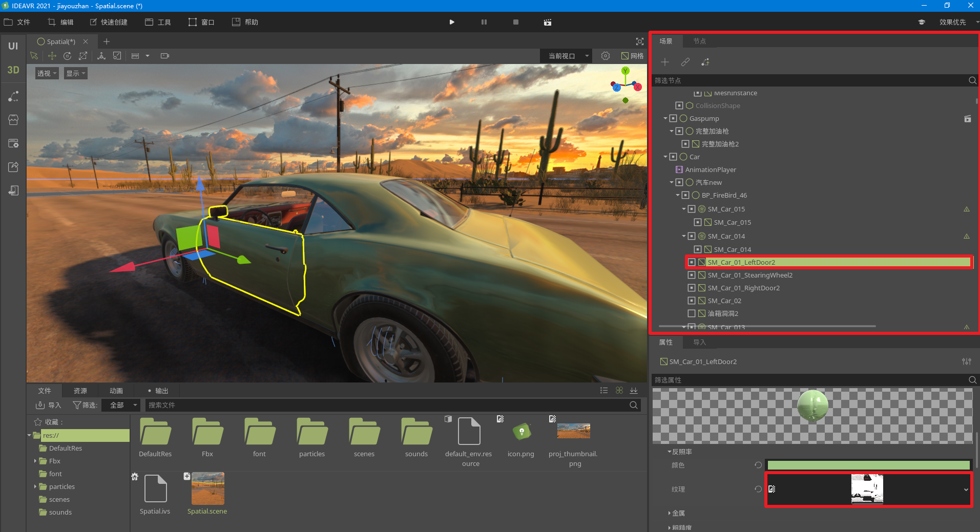The height and width of the screenshot is (532, 980).
Task: Click the local coordinate axes tool icon
Action: click(x=101, y=56)
